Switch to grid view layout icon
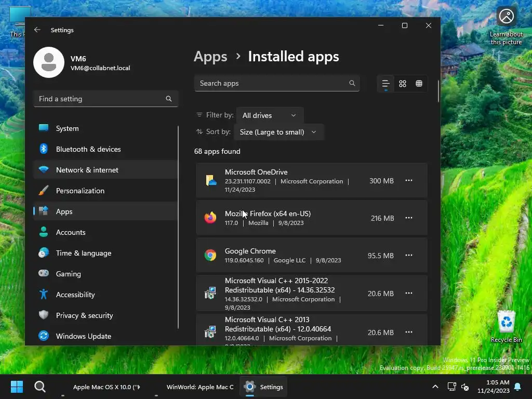 403,84
